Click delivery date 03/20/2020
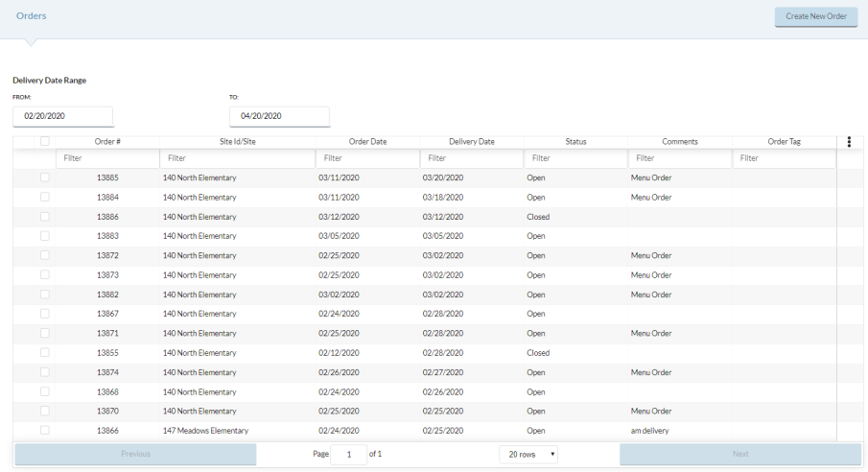This screenshot has height=472, width=868. coord(443,177)
